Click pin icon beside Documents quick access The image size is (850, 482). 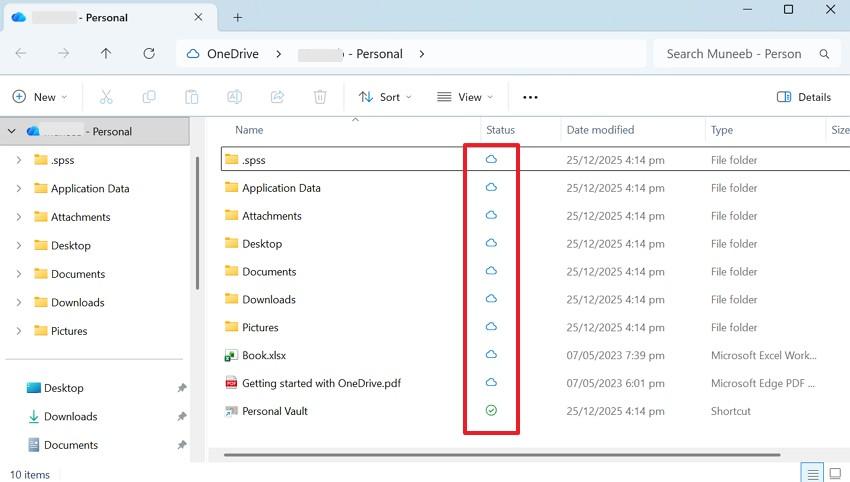point(182,445)
